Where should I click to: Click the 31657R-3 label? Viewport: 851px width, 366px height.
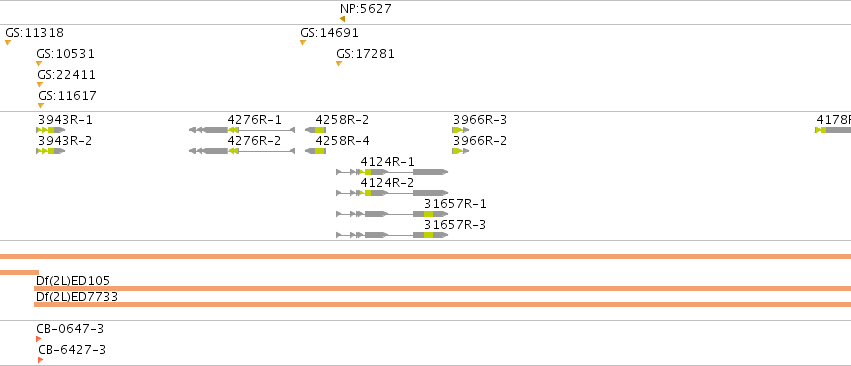(455, 225)
